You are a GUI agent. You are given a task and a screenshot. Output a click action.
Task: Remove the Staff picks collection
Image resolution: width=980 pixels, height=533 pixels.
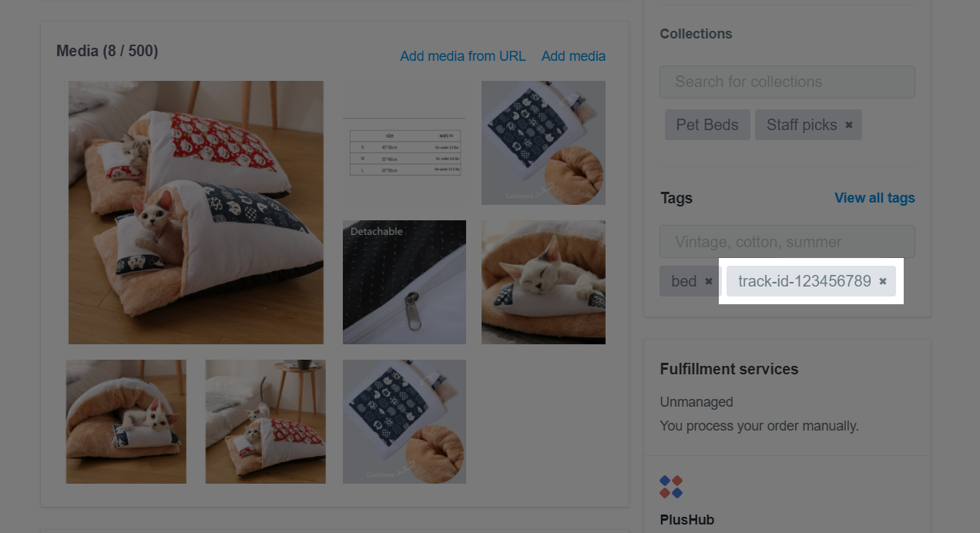point(849,125)
